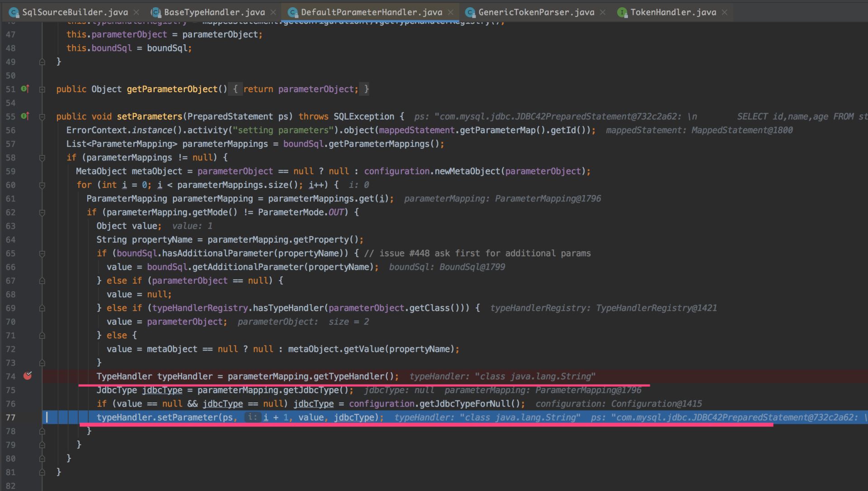Close the BaseTypeHandler.java tab
Image resolution: width=868 pixels, height=491 pixels.
click(x=273, y=12)
